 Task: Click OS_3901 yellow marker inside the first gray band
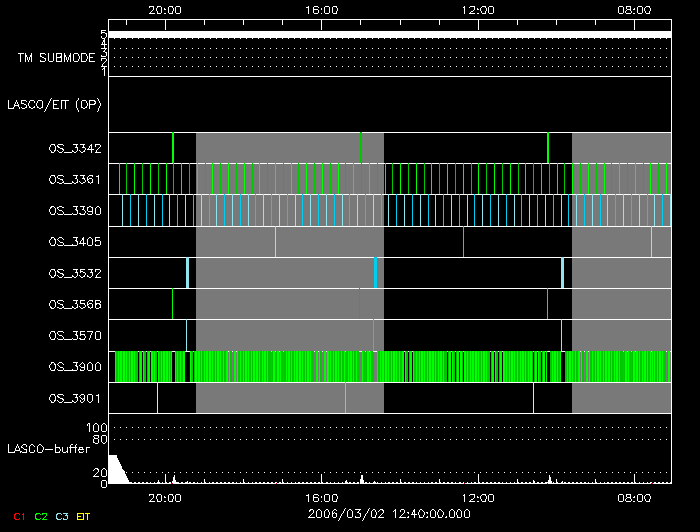pyautogui.click(x=345, y=398)
